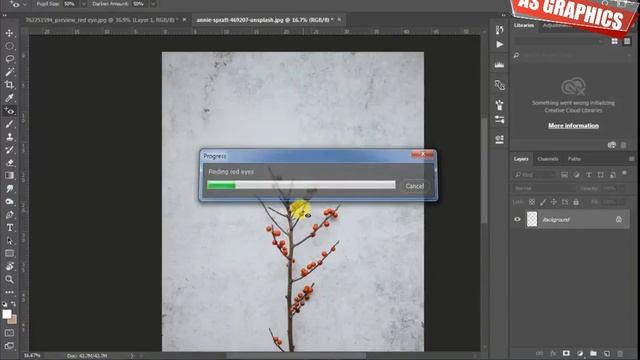Click the green progress bar
Screen dimensions: 640x360
[x=222, y=185]
